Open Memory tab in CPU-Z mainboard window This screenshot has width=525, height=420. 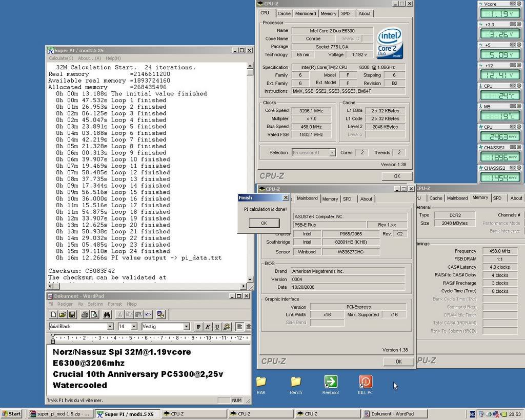(330, 199)
